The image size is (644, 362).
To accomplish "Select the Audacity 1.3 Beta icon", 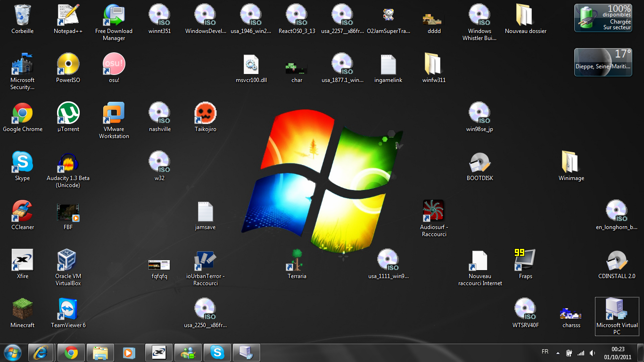I will (68, 163).
